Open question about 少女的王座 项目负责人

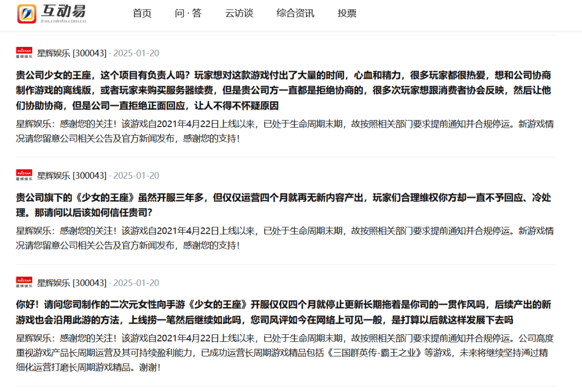click(x=283, y=90)
